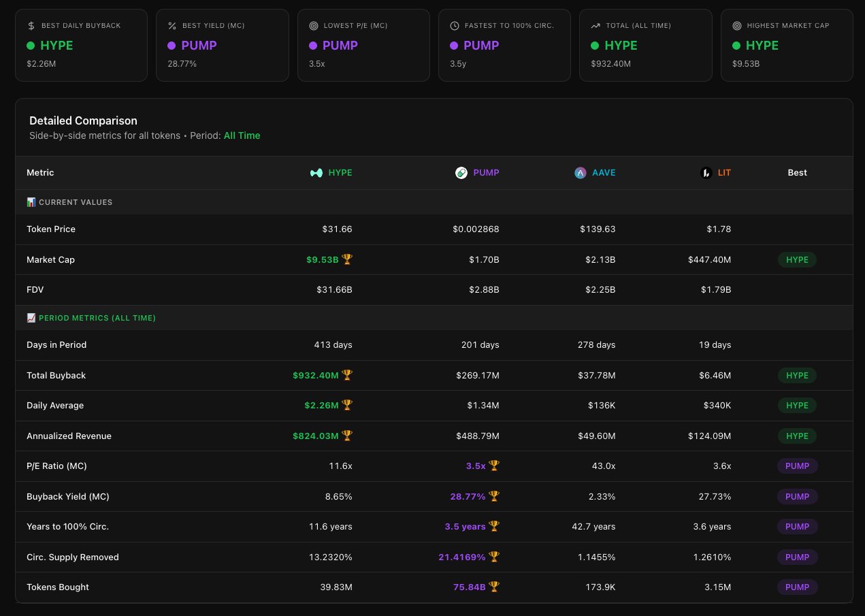Click the Metric column header

tap(40, 173)
